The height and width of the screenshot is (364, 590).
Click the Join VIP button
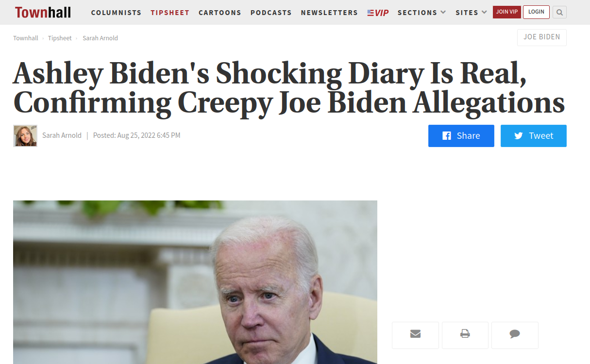coord(507,12)
